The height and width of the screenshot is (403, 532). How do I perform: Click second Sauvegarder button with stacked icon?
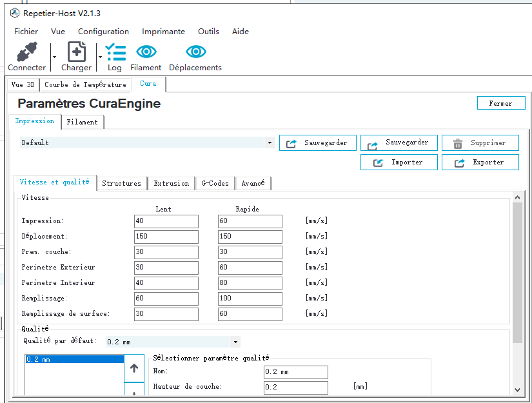coord(399,143)
